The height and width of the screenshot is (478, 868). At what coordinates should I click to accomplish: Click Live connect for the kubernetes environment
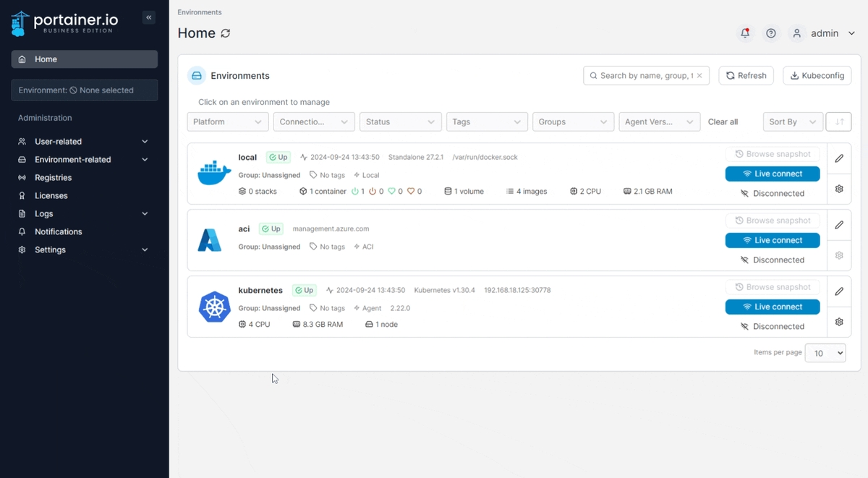click(772, 306)
